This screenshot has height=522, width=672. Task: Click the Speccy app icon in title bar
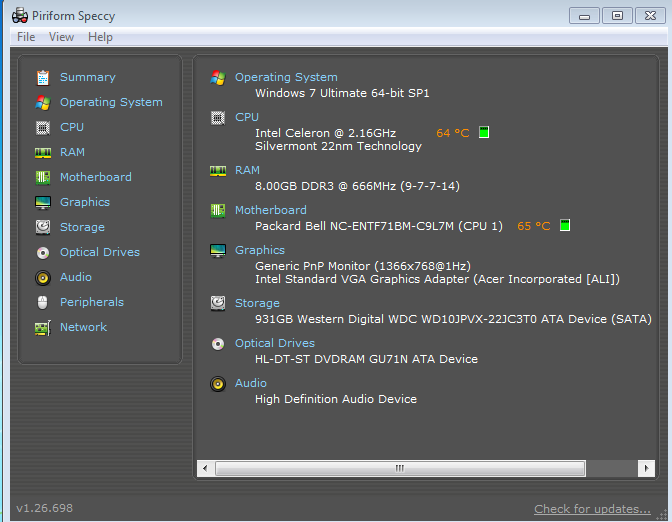(20, 15)
